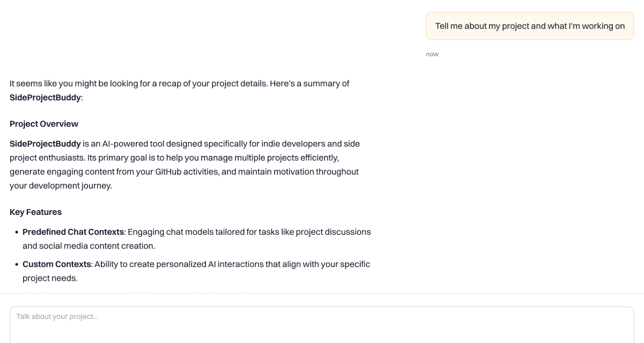This screenshot has width=644, height=343.
Task: Click the 'now' timestamp under the message
Action: tap(432, 54)
